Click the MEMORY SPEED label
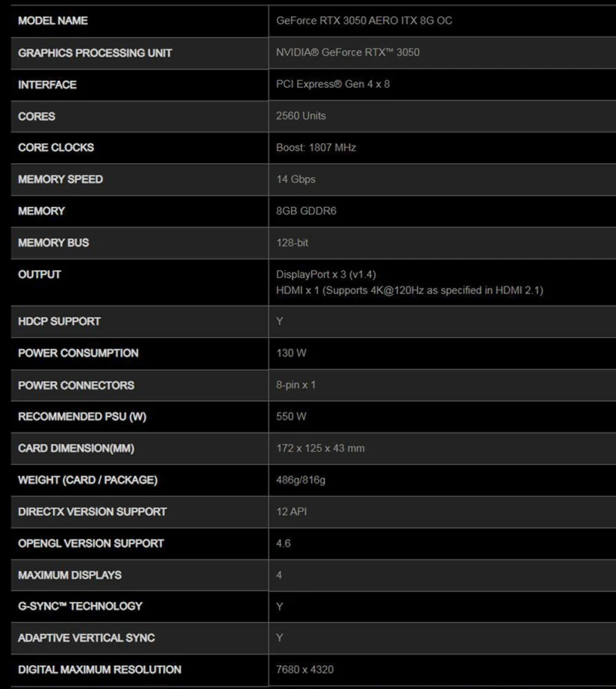 pyautogui.click(x=60, y=179)
